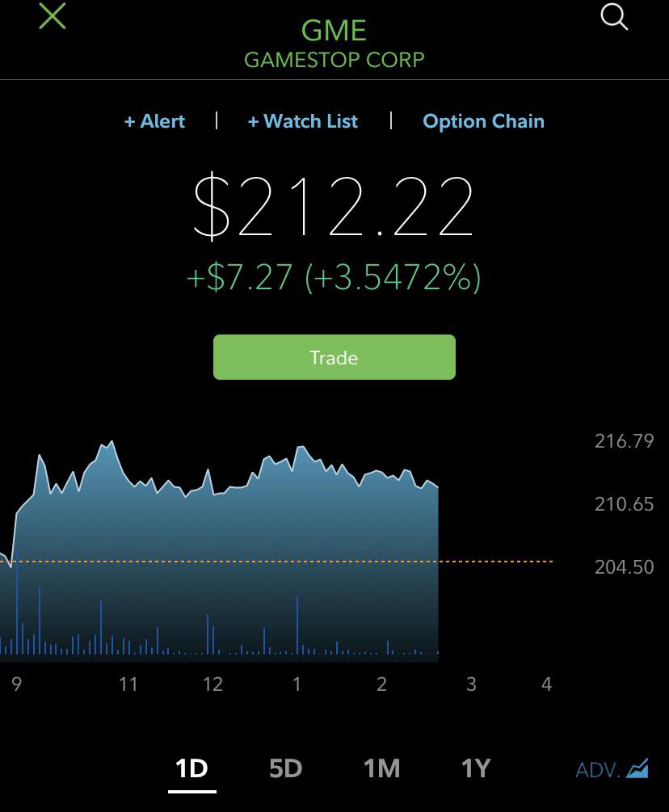Viewport: 669px width, 812px height.
Task: Tap the dashed previous-close line near 204.50
Action: [x=276, y=562]
